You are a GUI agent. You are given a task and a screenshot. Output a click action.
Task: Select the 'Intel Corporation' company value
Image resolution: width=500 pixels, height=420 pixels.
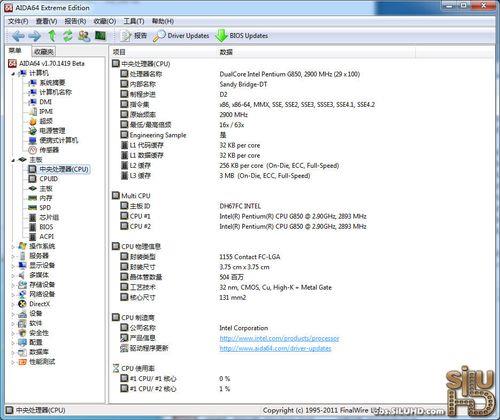244,328
